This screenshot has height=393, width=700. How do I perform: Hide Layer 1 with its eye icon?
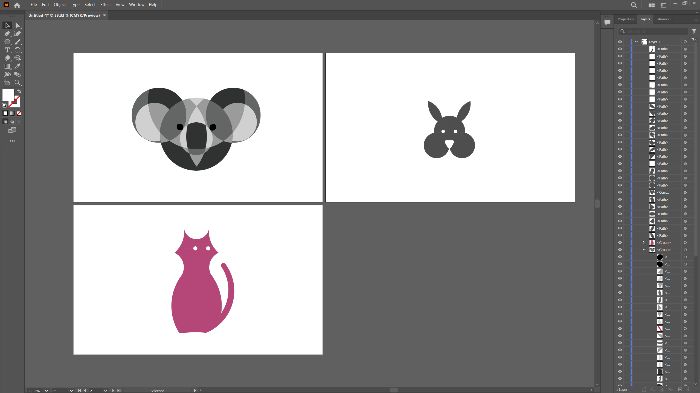[620, 42]
